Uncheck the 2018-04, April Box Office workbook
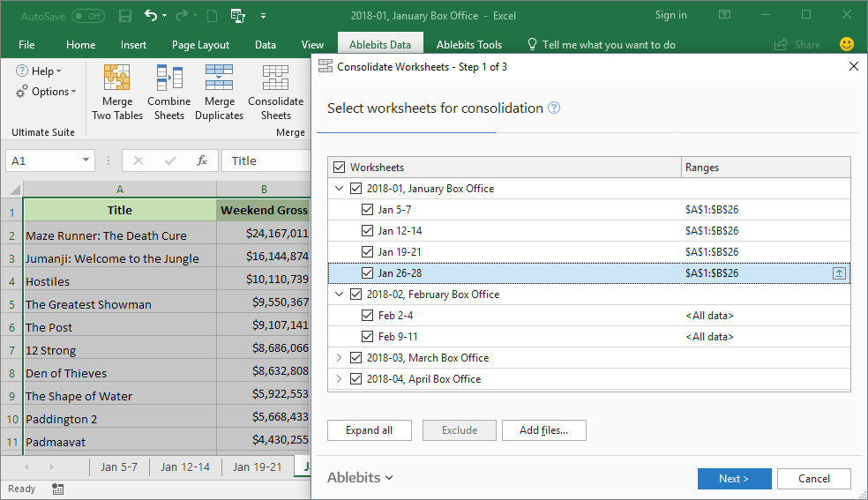The image size is (868, 500). coord(356,379)
